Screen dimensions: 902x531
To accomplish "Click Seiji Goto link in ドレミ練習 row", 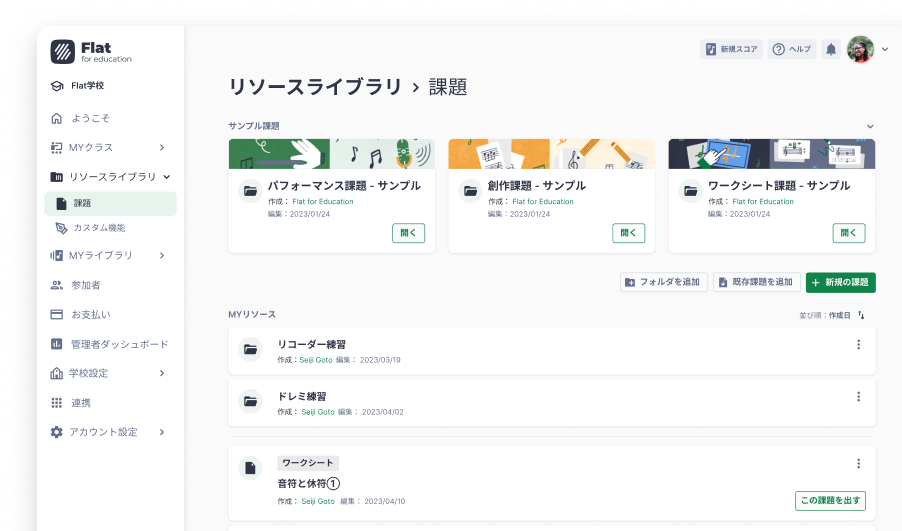I will click(x=318, y=412).
